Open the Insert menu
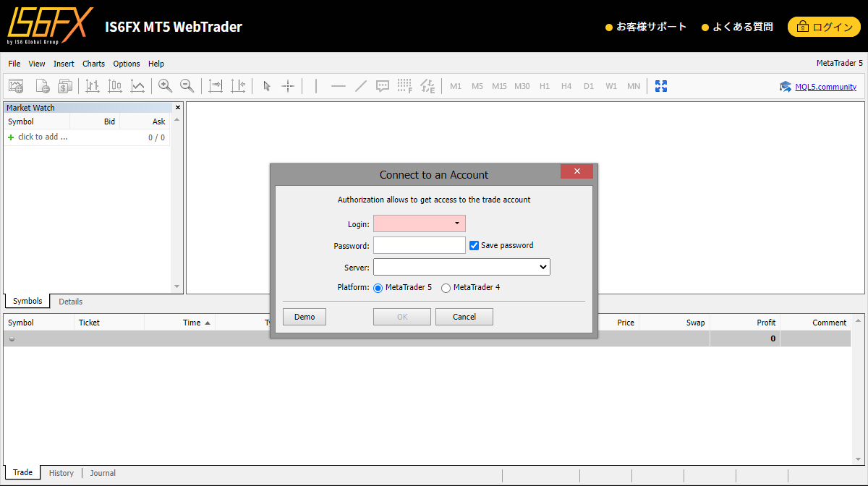Image resolution: width=868 pixels, height=486 pixels. coord(64,64)
